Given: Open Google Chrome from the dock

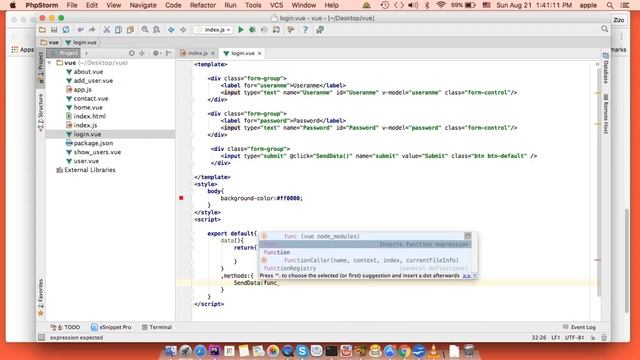Looking at the screenshot, I should (x=404, y=351).
